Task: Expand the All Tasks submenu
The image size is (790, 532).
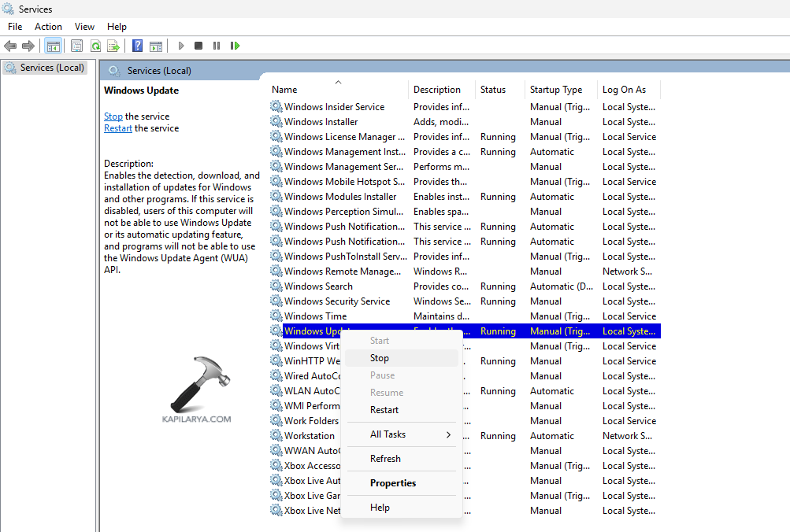Action: [388, 434]
